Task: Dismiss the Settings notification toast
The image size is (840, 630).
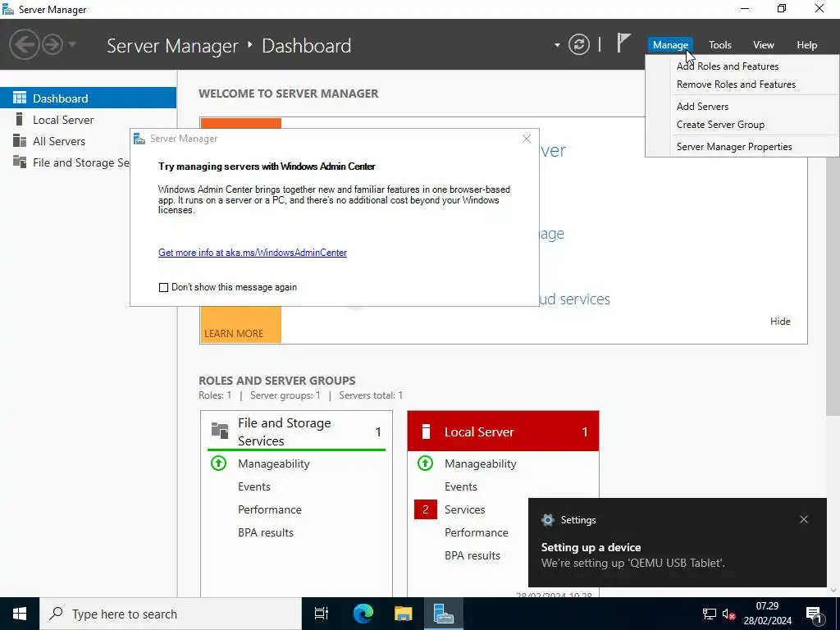Action: [x=804, y=519]
